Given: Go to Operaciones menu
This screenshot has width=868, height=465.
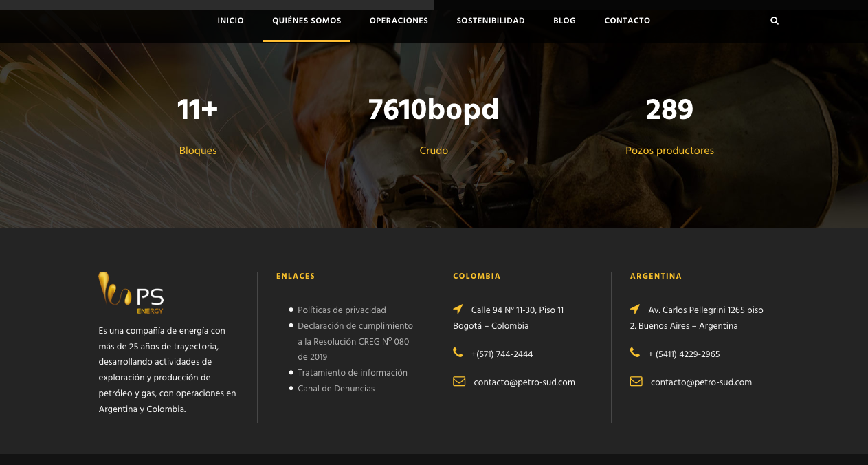Looking at the screenshot, I should [399, 21].
